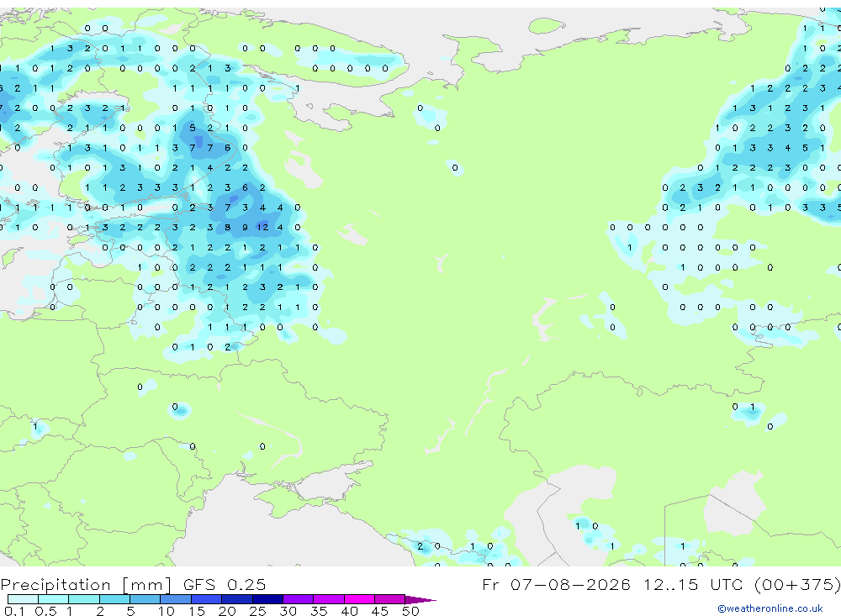Click the legend label '0.1'
Viewport: 841px width, 616px height.
pos(14,611)
